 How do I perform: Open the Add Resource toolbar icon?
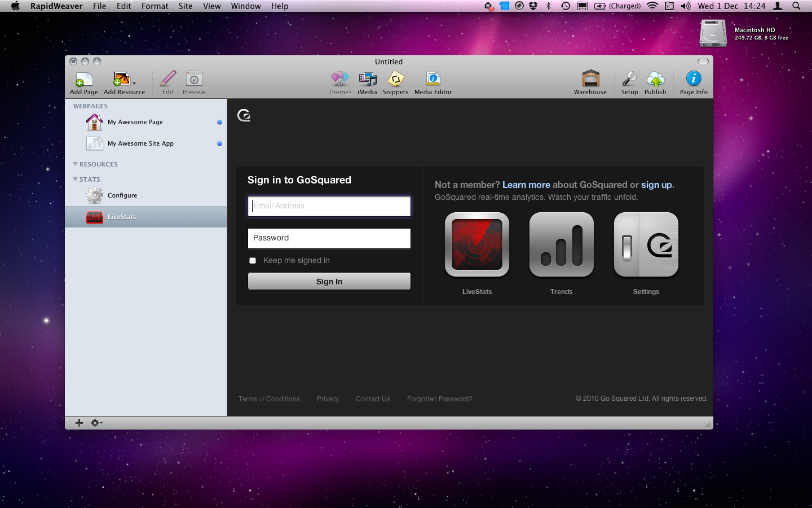point(123,79)
